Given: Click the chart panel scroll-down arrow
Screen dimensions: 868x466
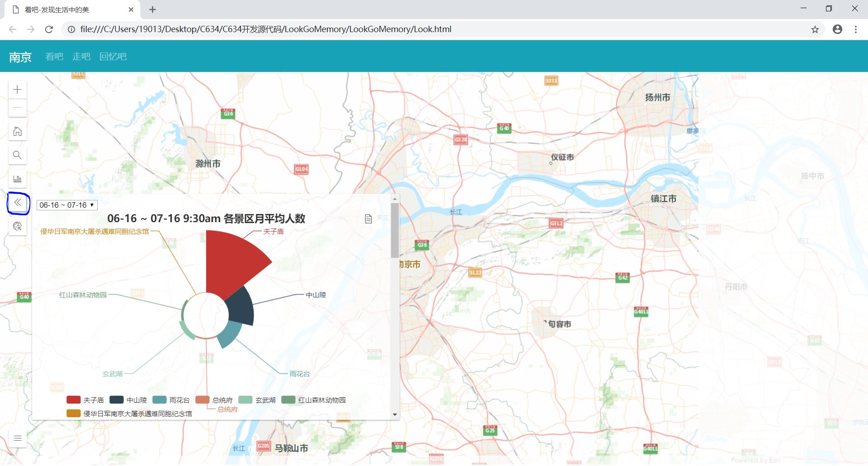Looking at the screenshot, I should (395, 414).
